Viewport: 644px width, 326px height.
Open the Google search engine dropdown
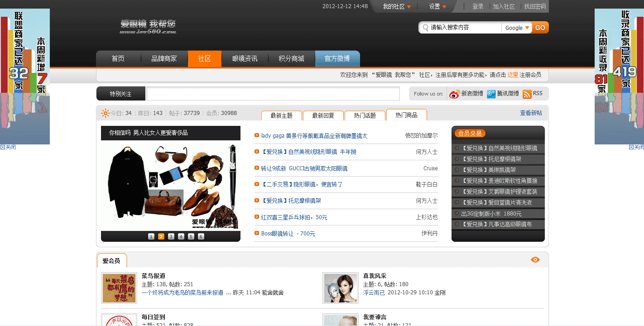click(517, 28)
